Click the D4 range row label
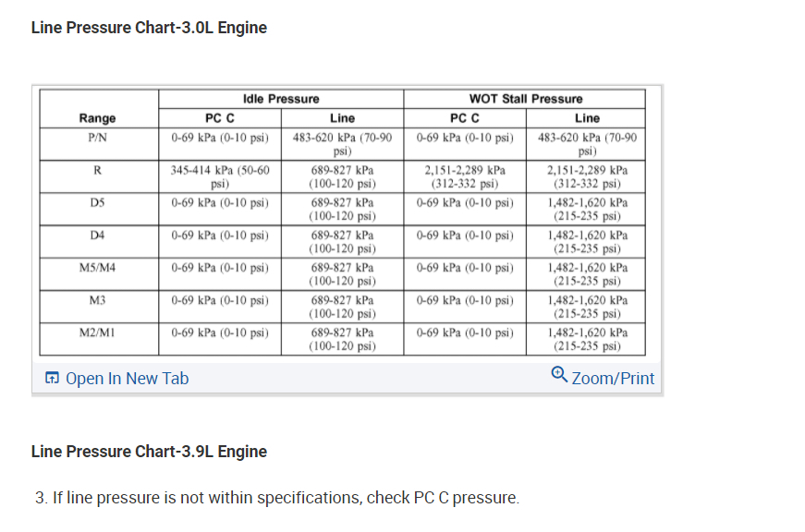Viewport: 805px width, 532px height. (x=98, y=235)
